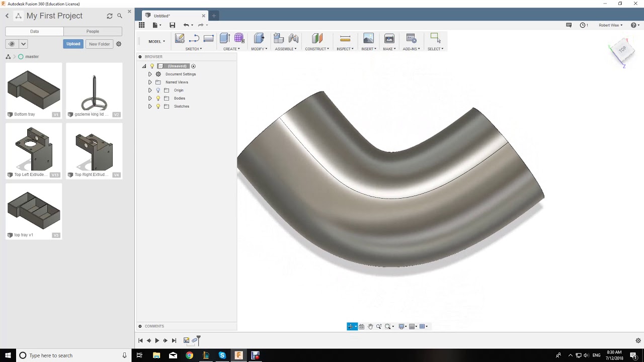Open the MODEL workspace dropdown
The height and width of the screenshot is (362, 644).
coord(156,42)
